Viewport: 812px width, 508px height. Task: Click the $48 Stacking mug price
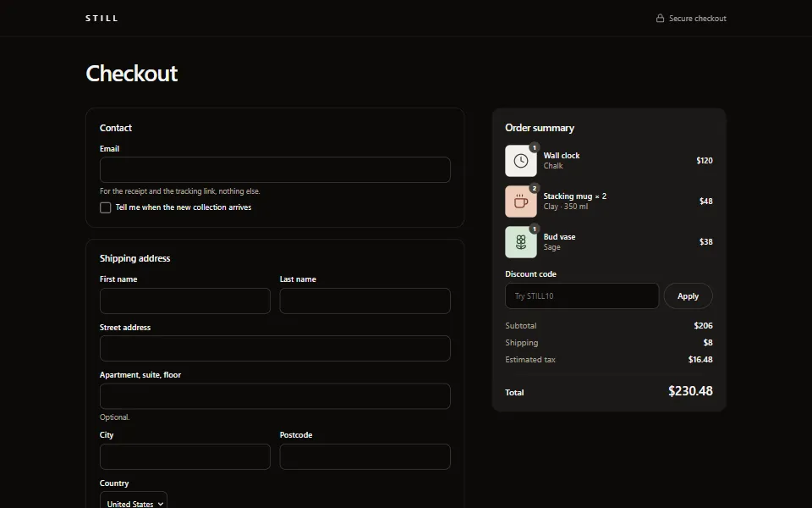(x=705, y=202)
